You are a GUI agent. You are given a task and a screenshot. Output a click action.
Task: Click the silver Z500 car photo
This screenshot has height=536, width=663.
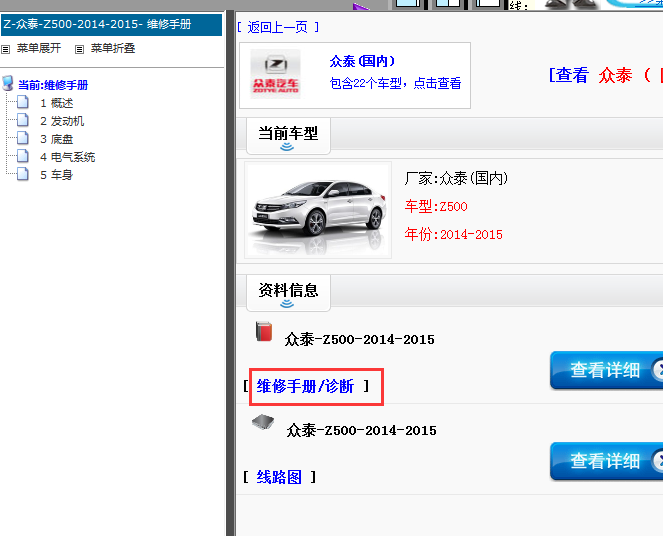click(x=318, y=210)
